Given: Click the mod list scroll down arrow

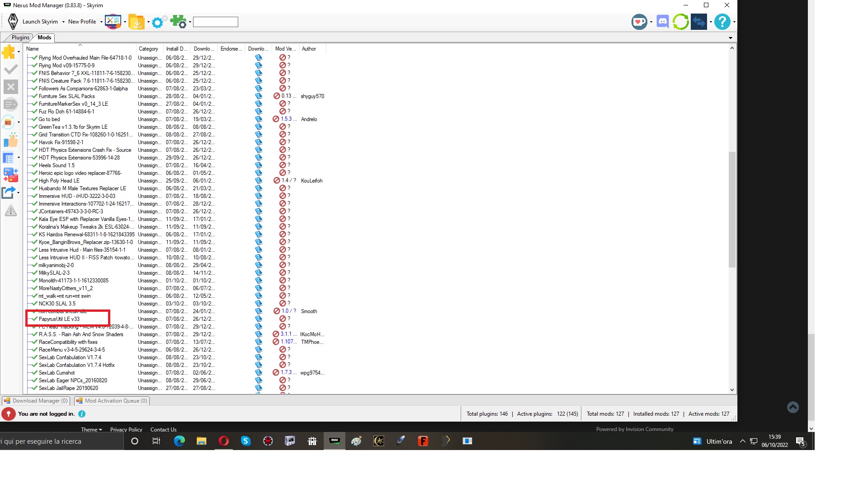Looking at the screenshot, I should 732,390.
